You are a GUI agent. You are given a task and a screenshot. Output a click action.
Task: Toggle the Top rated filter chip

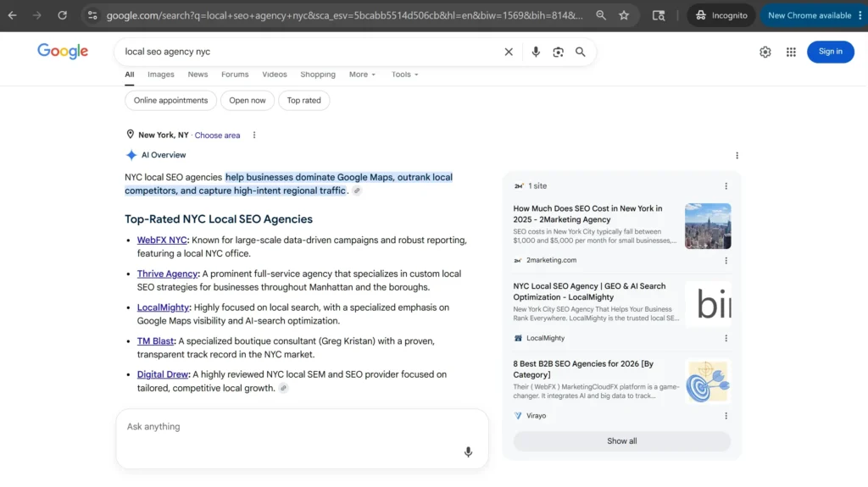tap(304, 100)
